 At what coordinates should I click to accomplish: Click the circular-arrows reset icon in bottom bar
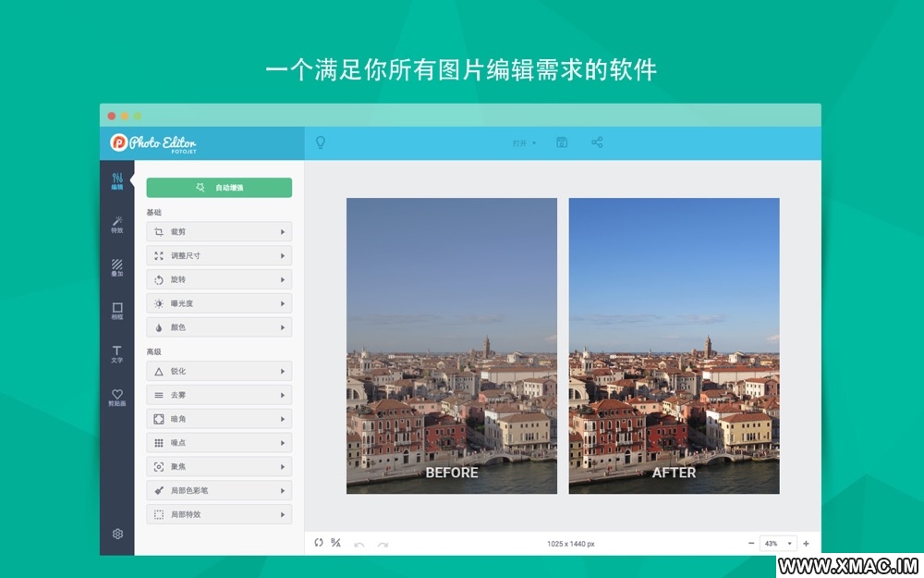pyautogui.click(x=319, y=543)
